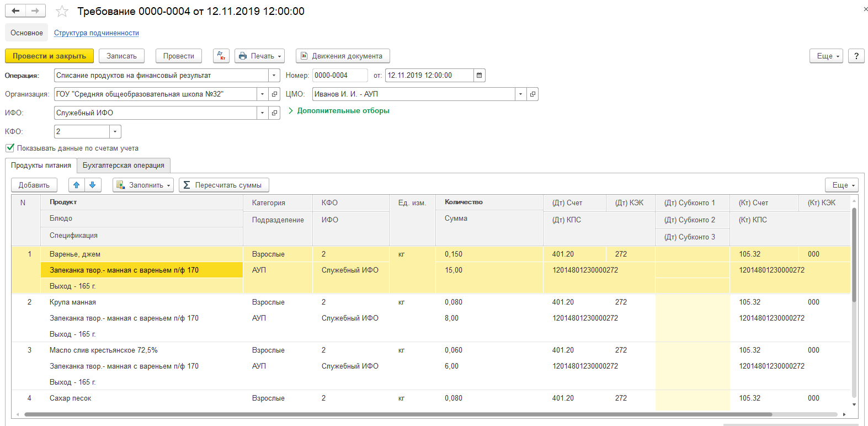Screen dimensions: 868x426
Task: Open the Дт/Кт postings icon
Action: point(221,56)
